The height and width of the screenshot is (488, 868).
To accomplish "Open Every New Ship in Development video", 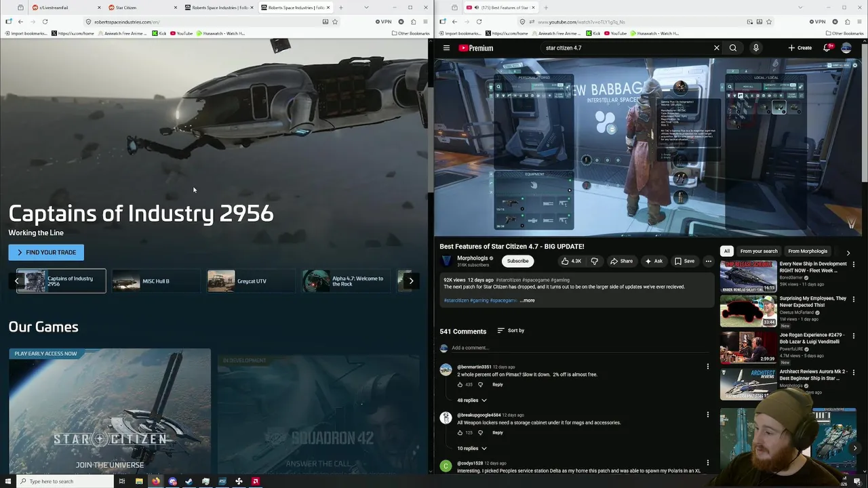I will [x=748, y=275].
